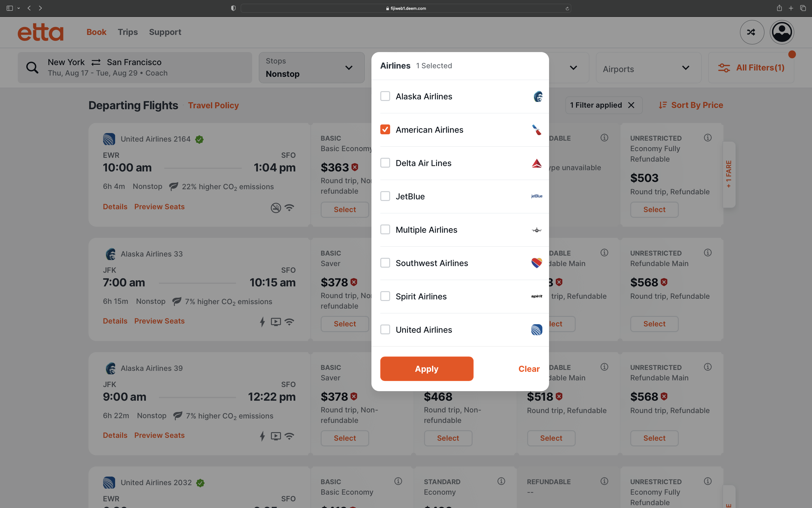The width and height of the screenshot is (812, 508).
Task: Select the $363 Basic Economy fare
Action: point(344,209)
